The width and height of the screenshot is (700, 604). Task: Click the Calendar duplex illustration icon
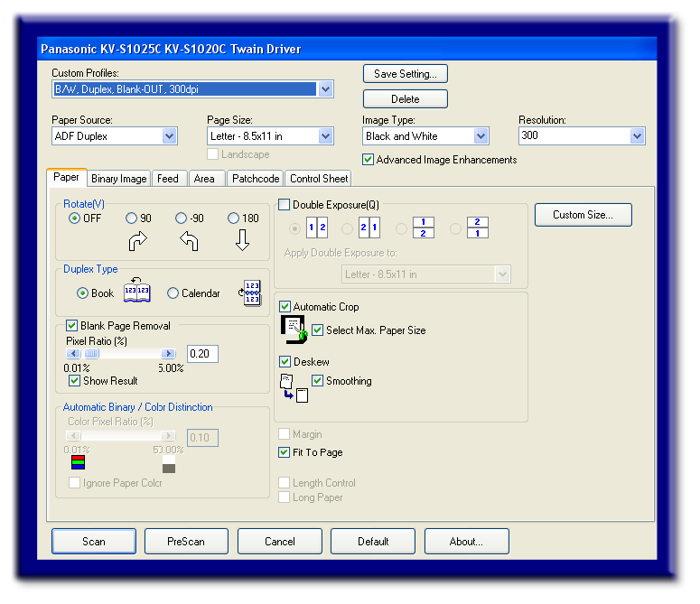[250, 293]
